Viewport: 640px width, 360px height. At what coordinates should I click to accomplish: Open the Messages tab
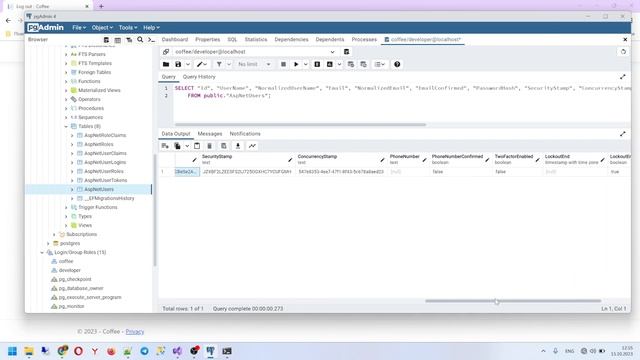[x=210, y=134]
